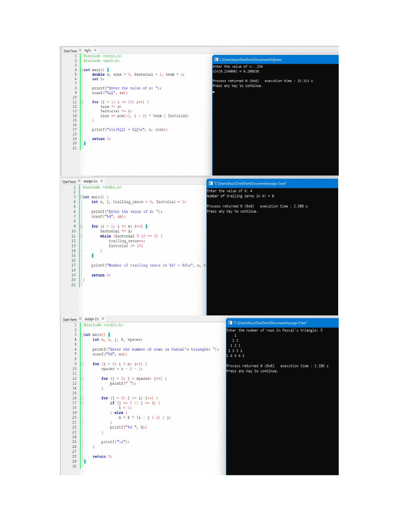Click console icon of trailing zeros output window
Image resolution: width=399 pixels, height=532 pixels.
tap(210, 183)
